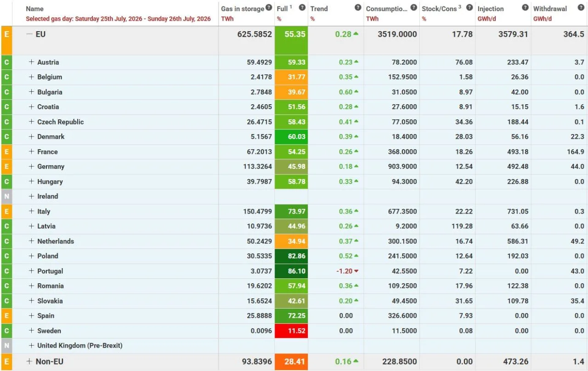588x371 pixels.
Task: Select United Kingdom (Pre-Brexit) entry
Action: pyautogui.click(x=80, y=345)
